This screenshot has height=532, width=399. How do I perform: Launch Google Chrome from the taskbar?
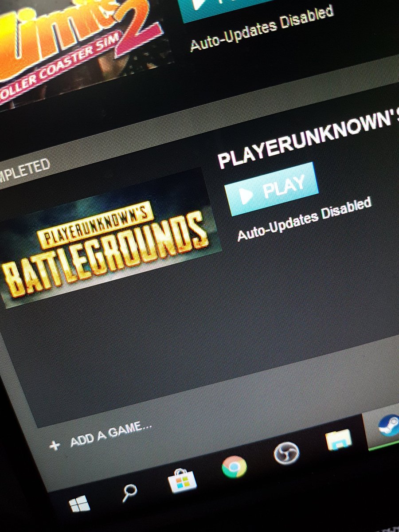(x=234, y=466)
